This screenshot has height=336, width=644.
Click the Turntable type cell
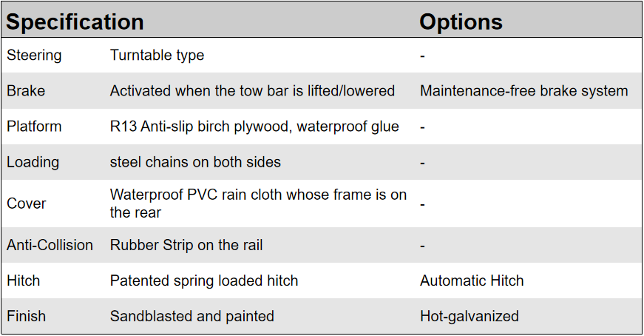[157, 56]
